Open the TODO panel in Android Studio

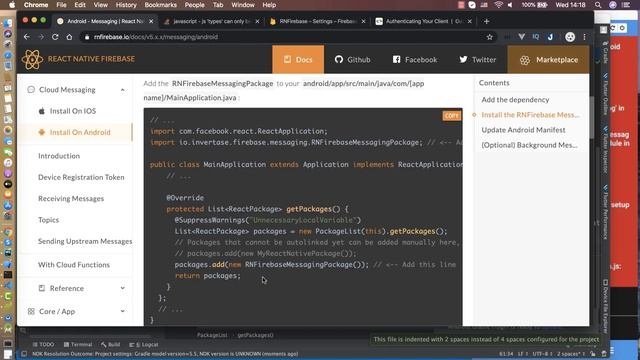coord(44,344)
